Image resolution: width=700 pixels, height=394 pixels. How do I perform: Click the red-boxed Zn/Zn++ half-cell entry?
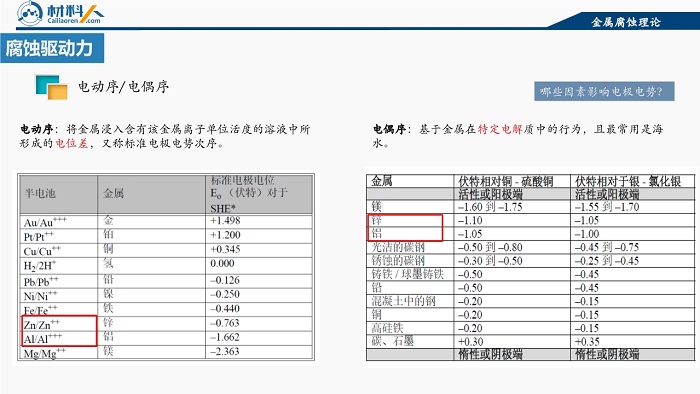(x=42, y=324)
